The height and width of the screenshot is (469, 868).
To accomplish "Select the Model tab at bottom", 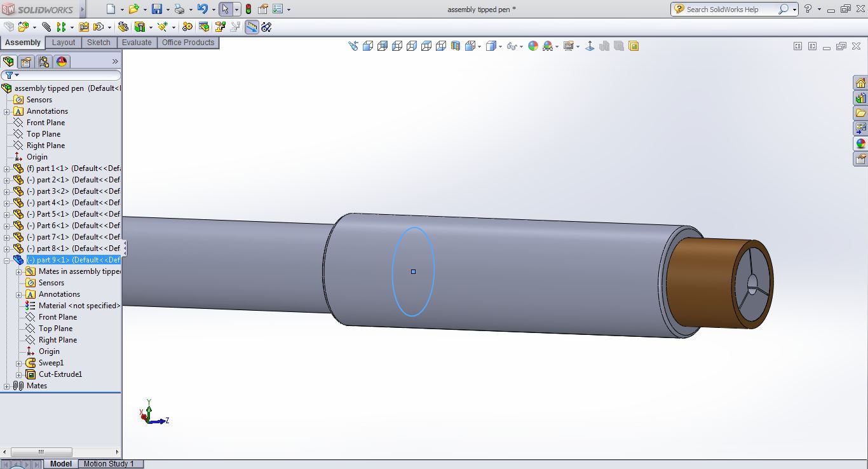I will [x=61, y=464].
